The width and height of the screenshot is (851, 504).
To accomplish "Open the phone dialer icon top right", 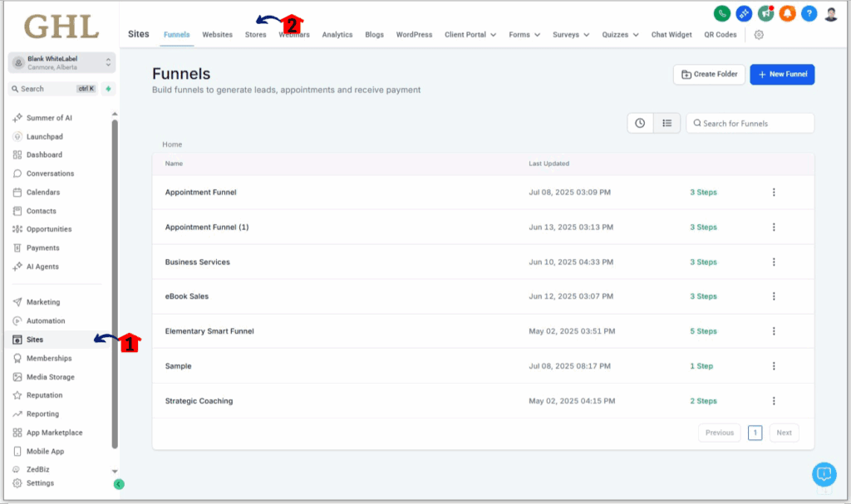I will click(721, 13).
